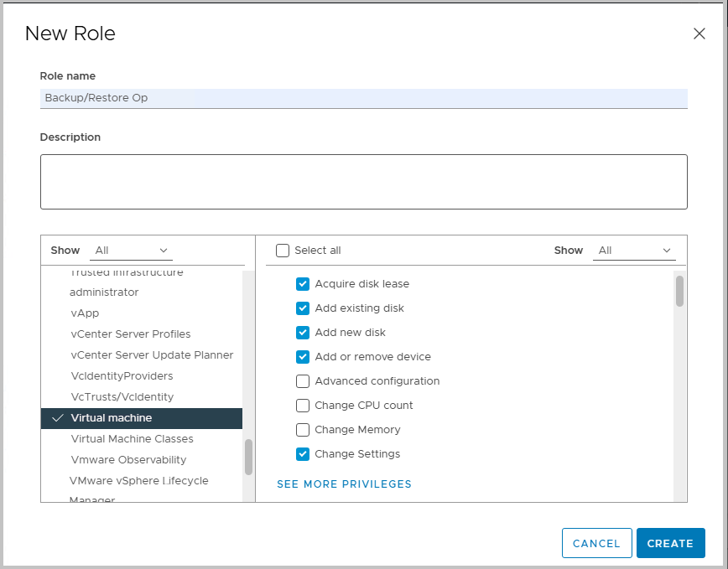Uncheck Acquire disk lease privilege

pyautogui.click(x=303, y=284)
